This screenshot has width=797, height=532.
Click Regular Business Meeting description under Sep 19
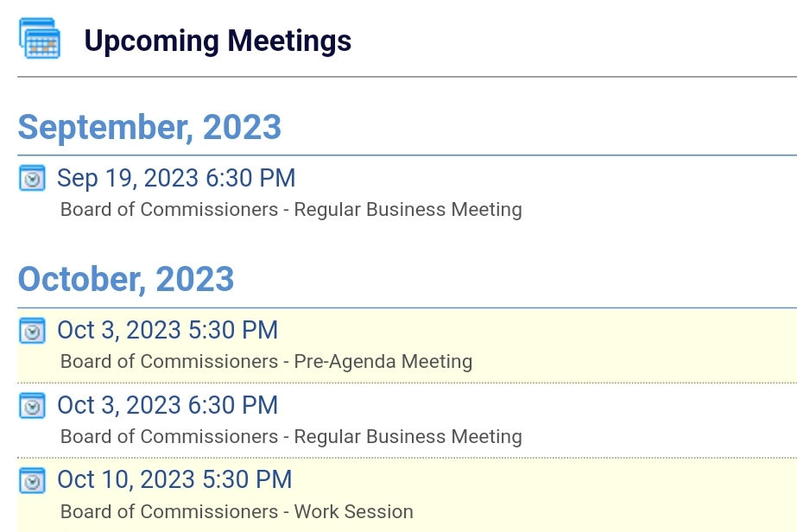click(x=291, y=210)
